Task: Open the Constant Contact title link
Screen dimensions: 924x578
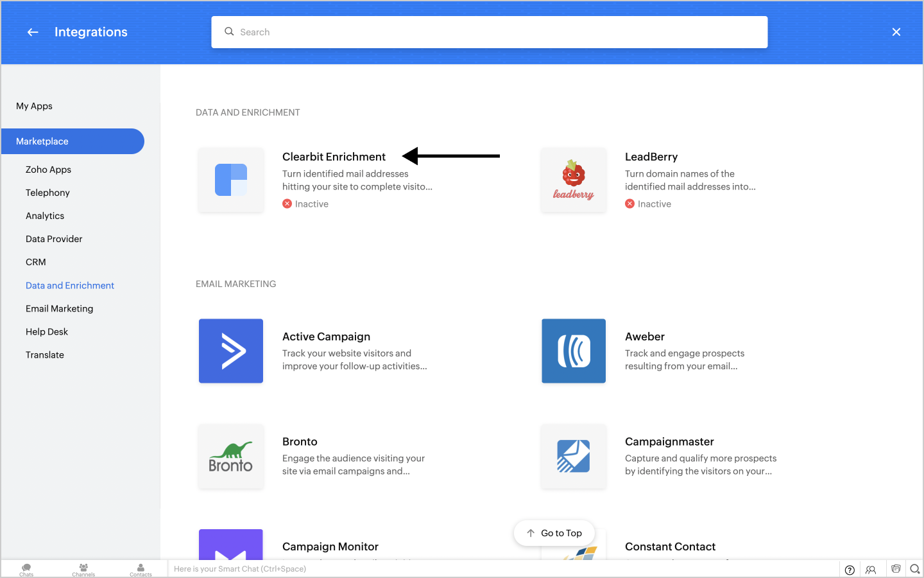Action: [670, 547]
